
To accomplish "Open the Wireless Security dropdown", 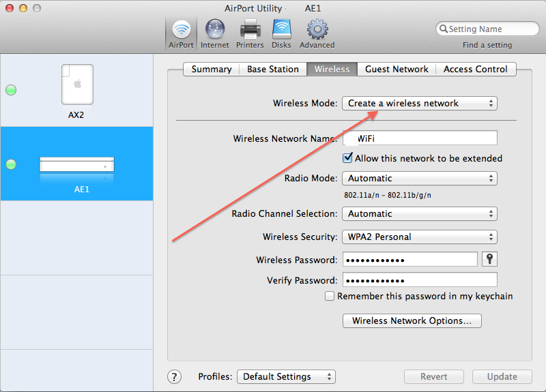I will click(420, 237).
